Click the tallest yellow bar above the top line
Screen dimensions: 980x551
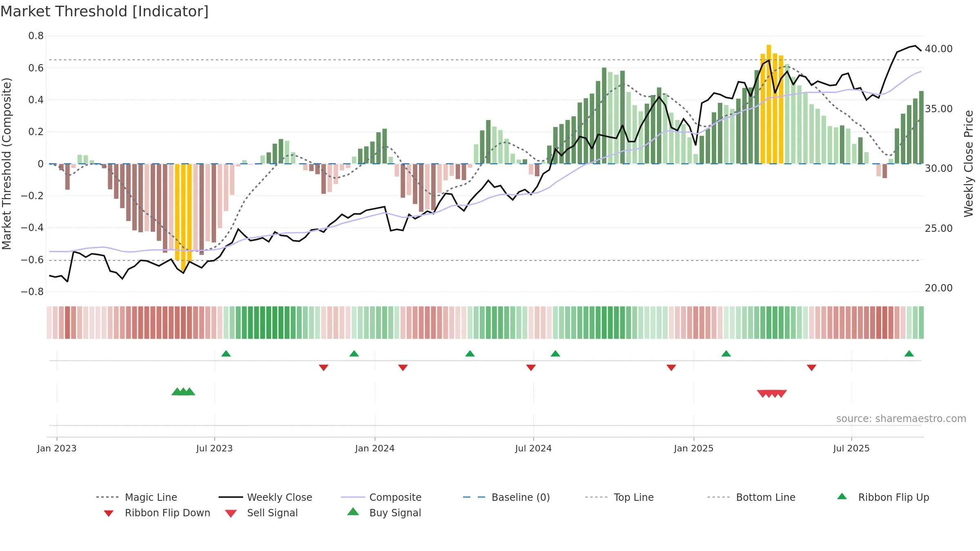click(x=769, y=104)
